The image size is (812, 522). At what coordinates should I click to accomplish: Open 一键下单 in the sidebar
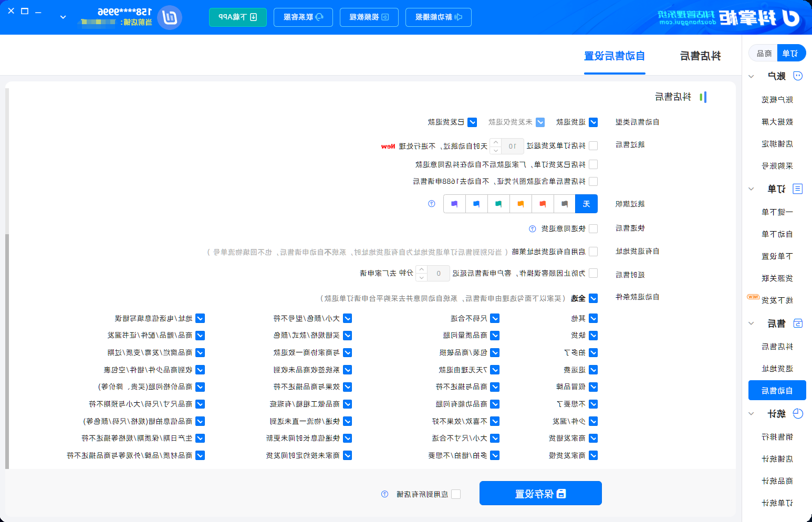(x=777, y=212)
